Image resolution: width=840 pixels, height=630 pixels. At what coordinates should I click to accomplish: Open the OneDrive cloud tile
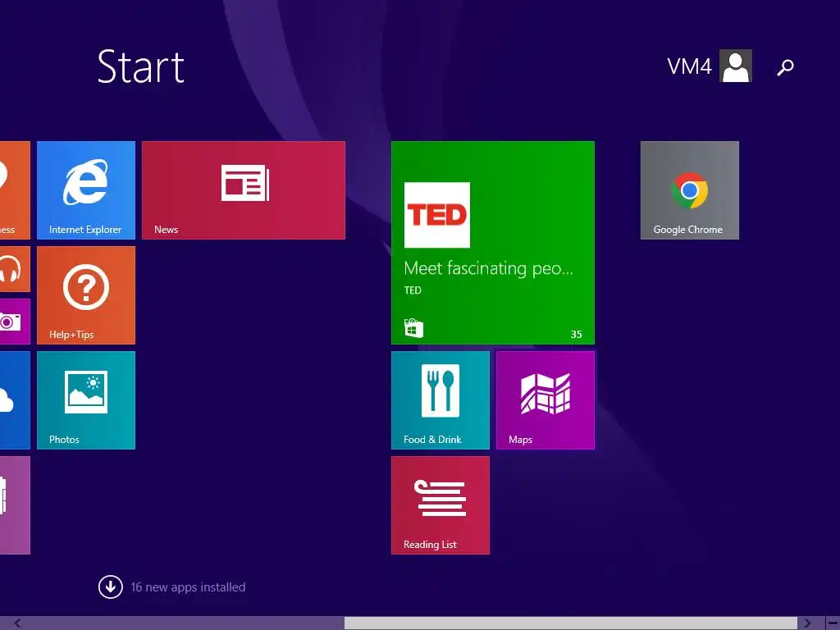pyautogui.click(x=15, y=400)
